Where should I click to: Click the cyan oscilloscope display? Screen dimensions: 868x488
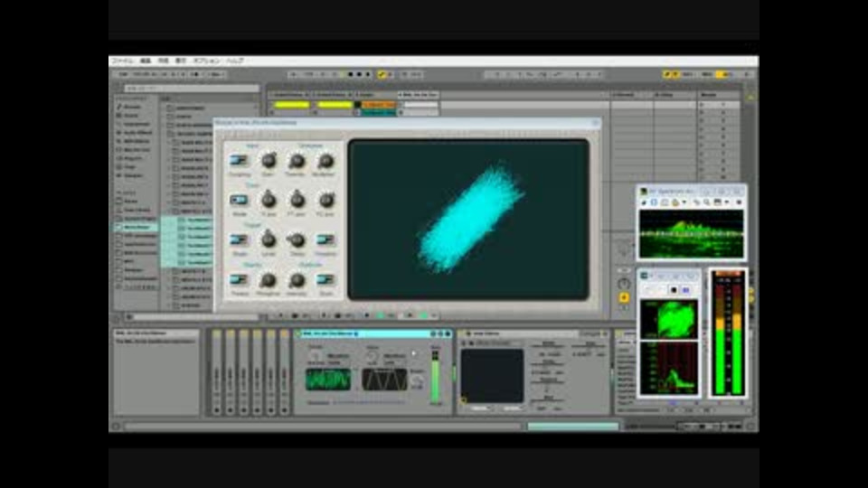coord(468,220)
